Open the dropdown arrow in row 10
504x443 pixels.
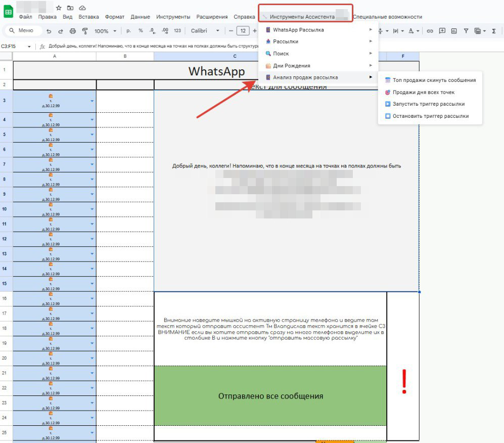click(92, 209)
